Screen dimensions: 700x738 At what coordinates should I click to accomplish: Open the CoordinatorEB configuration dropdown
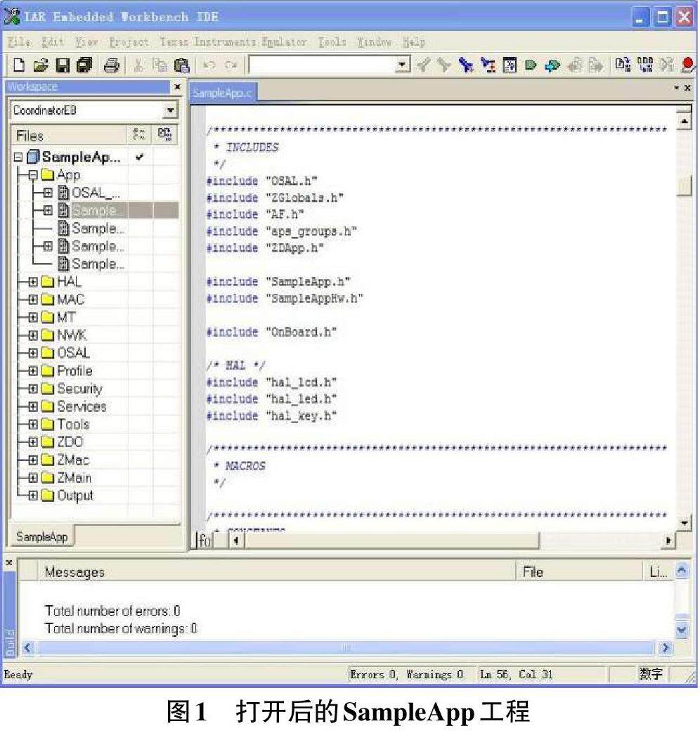tap(170, 110)
